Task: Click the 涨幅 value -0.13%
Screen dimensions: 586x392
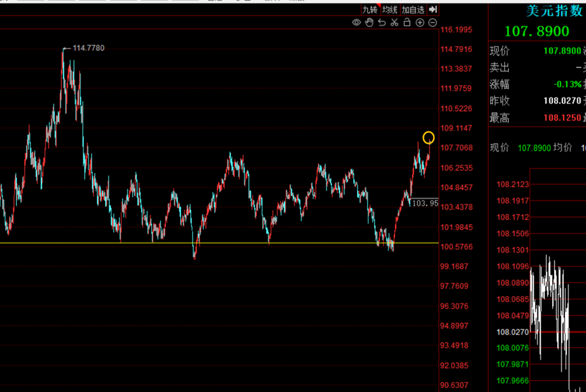Action: 568,85
